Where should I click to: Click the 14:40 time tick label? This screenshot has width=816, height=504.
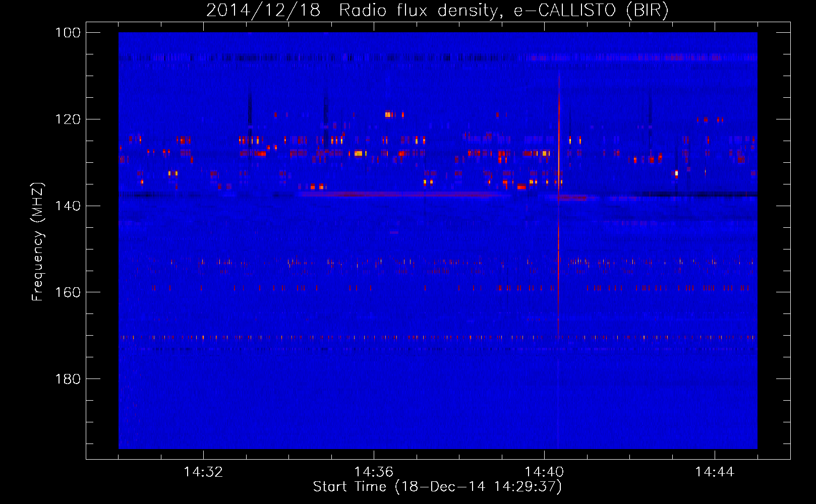544,472
